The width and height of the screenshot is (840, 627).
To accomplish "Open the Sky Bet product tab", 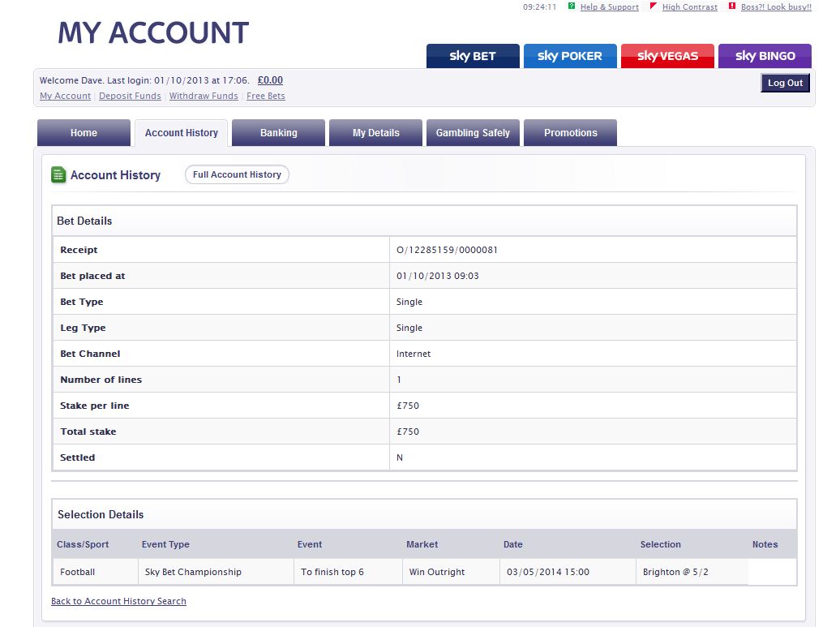I will 473,56.
